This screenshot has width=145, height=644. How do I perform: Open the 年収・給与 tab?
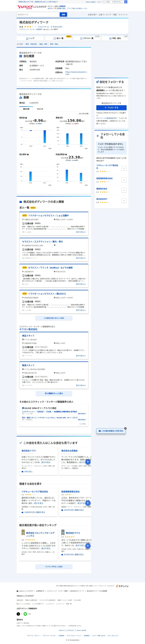click(x=115, y=38)
